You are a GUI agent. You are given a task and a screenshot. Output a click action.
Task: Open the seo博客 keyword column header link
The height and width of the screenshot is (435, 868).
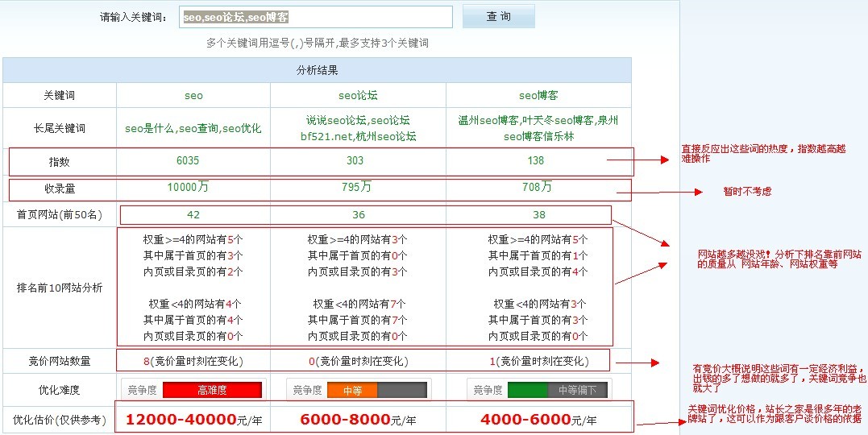538,95
